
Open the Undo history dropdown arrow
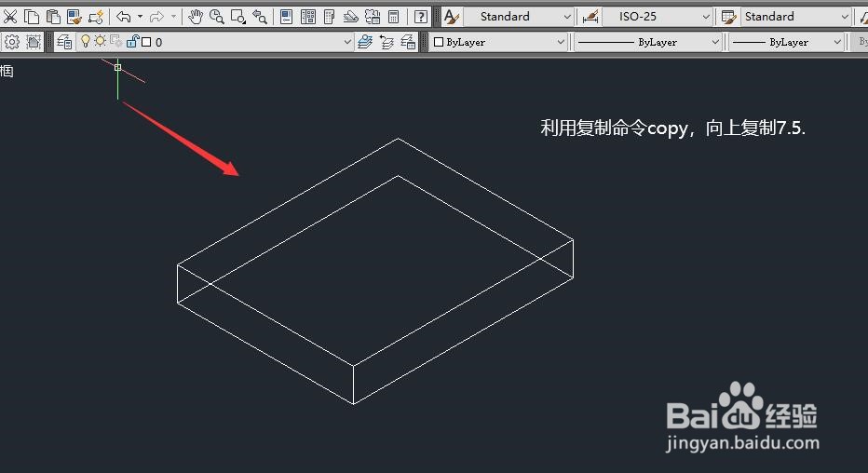click(x=140, y=17)
